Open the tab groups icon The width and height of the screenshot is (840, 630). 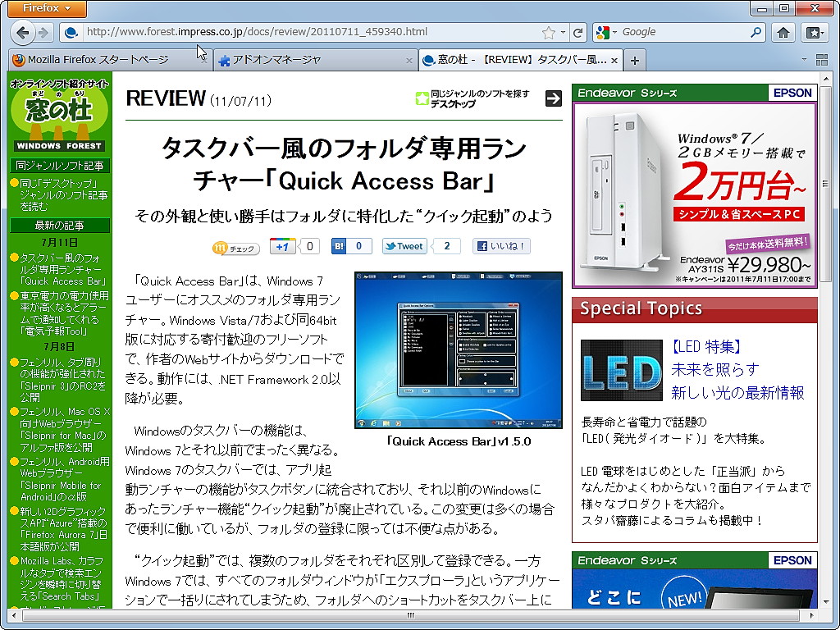point(822,60)
